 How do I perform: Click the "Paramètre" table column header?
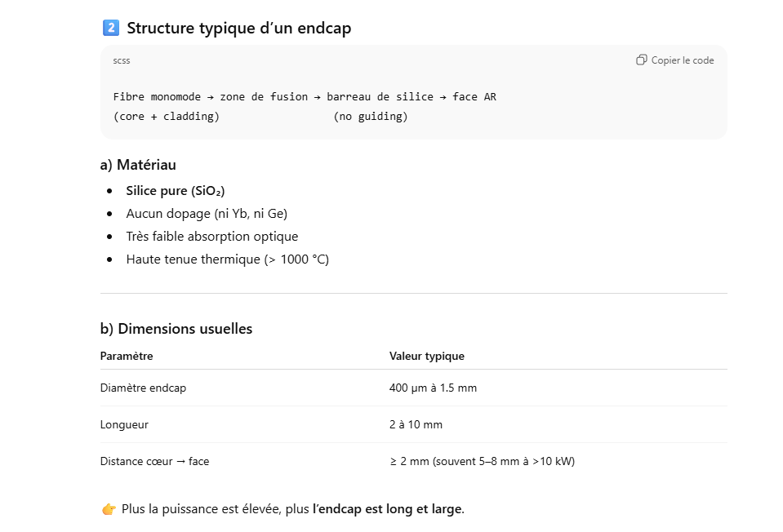(x=127, y=356)
